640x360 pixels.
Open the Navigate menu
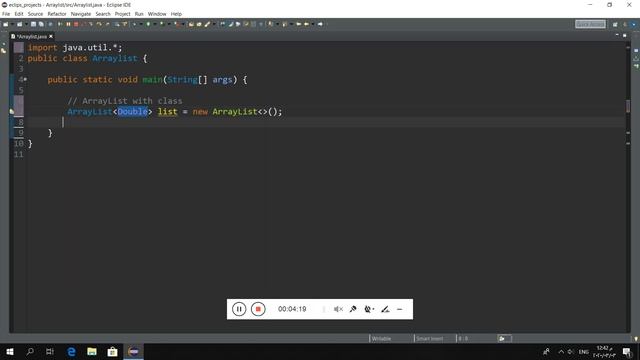point(81,14)
